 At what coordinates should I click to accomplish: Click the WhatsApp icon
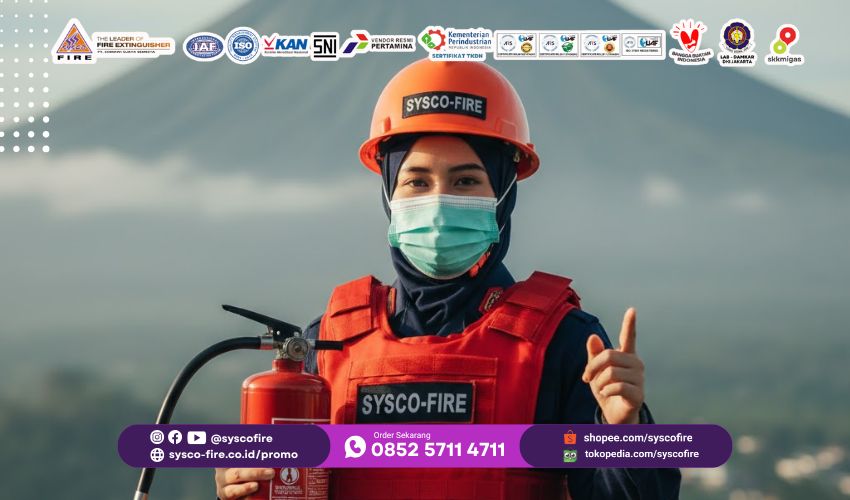pyautogui.click(x=355, y=447)
